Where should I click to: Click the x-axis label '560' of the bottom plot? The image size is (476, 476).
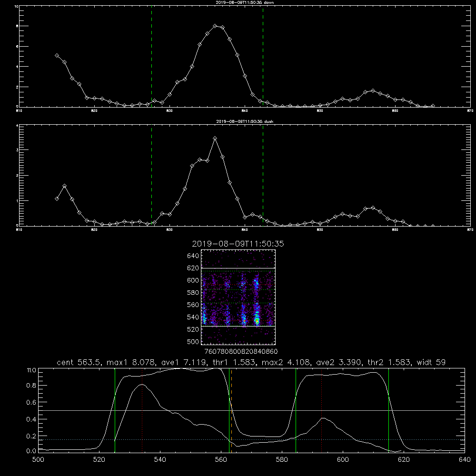[221, 460]
